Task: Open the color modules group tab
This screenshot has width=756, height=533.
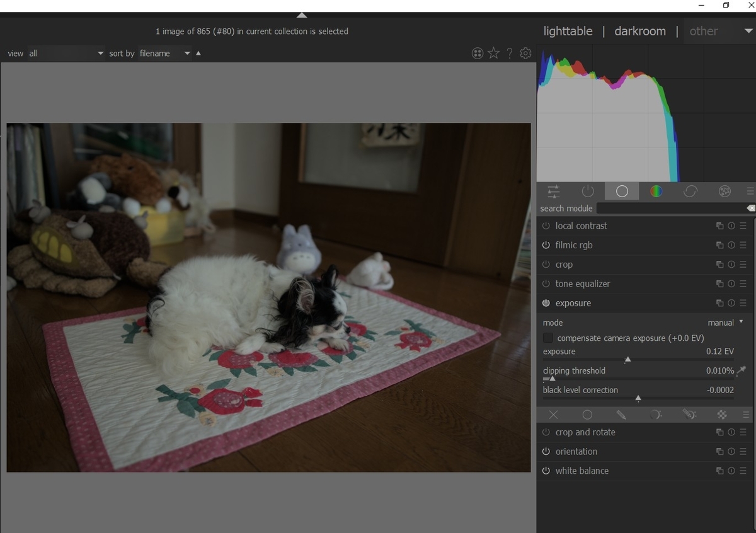Action: coord(656,191)
